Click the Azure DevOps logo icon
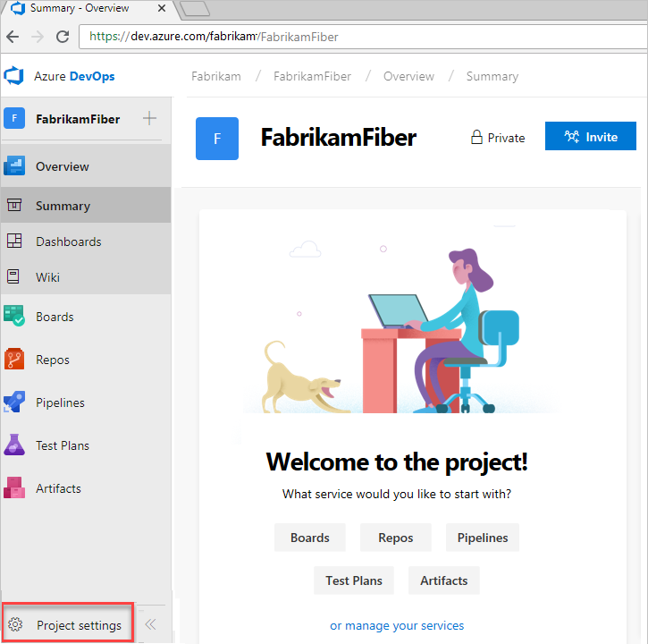The height and width of the screenshot is (644, 648). pos(14,76)
